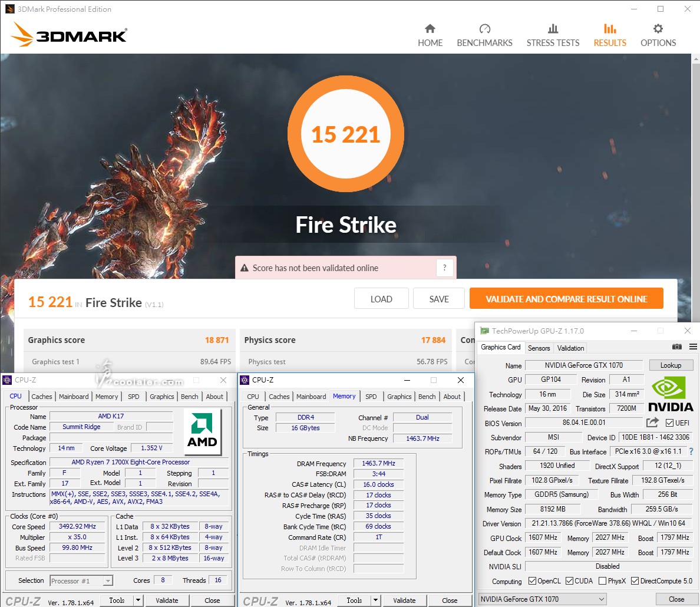700x607 pixels.
Task: Switch to Validation tab in GPU-Z
Action: coord(570,348)
